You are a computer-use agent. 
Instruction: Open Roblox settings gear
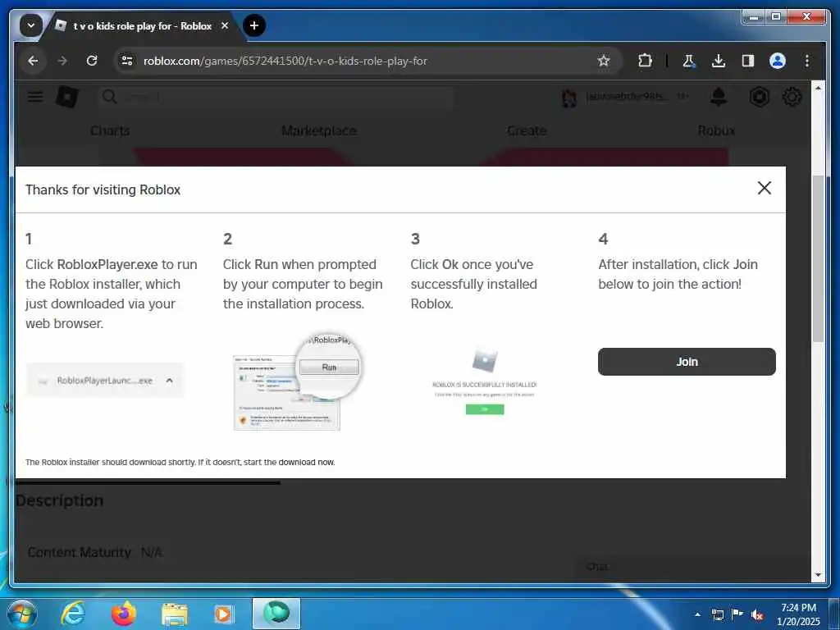point(792,97)
